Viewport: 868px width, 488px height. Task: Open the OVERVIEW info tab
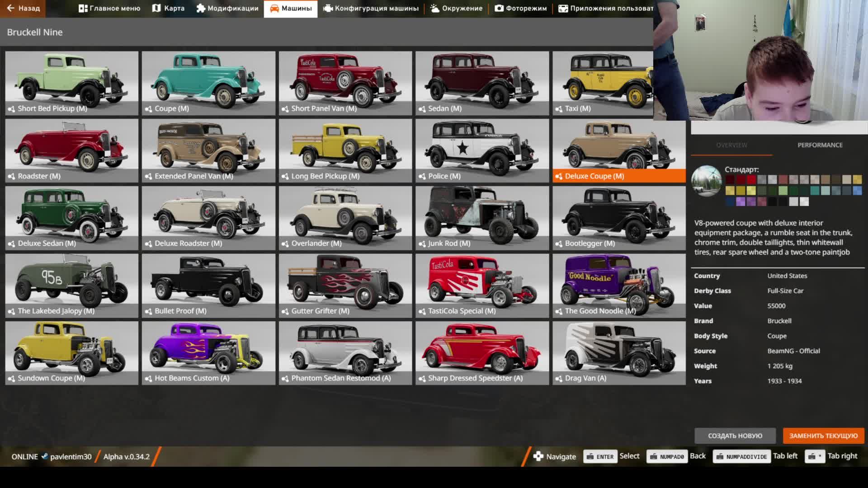(731, 145)
